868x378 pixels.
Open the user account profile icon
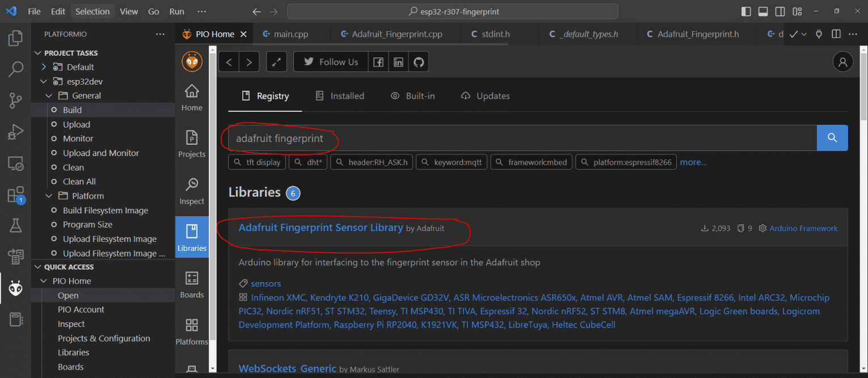click(843, 62)
